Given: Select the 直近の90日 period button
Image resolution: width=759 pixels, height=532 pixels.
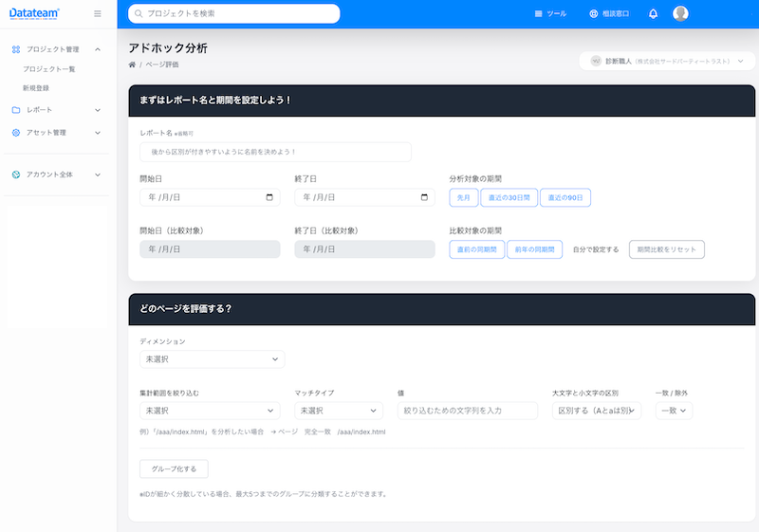Looking at the screenshot, I should pos(565,197).
